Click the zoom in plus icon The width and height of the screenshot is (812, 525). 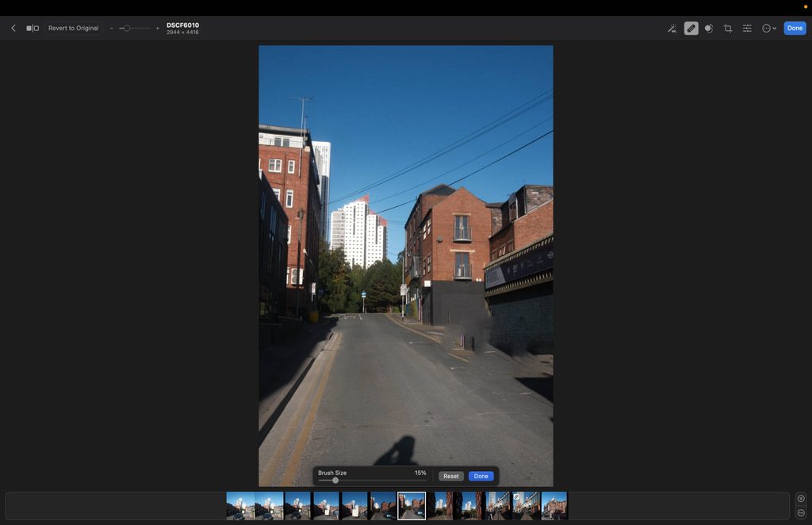click(158, 29)
